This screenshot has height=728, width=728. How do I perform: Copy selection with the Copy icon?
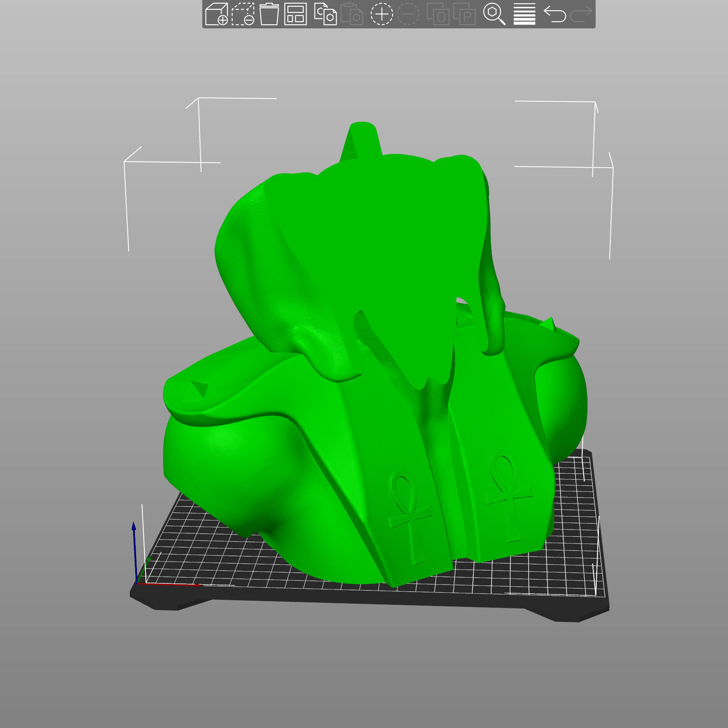pyautogui.click(x=325, y=14)
